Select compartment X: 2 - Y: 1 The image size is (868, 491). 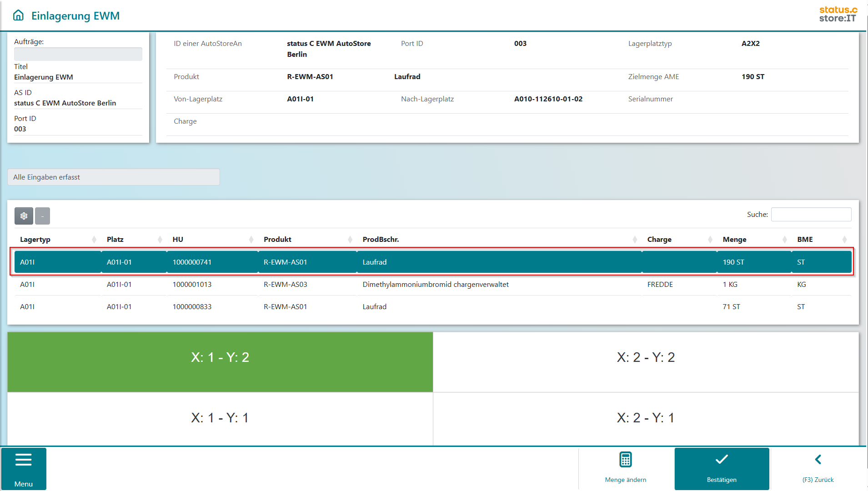[x=646, y=418]
